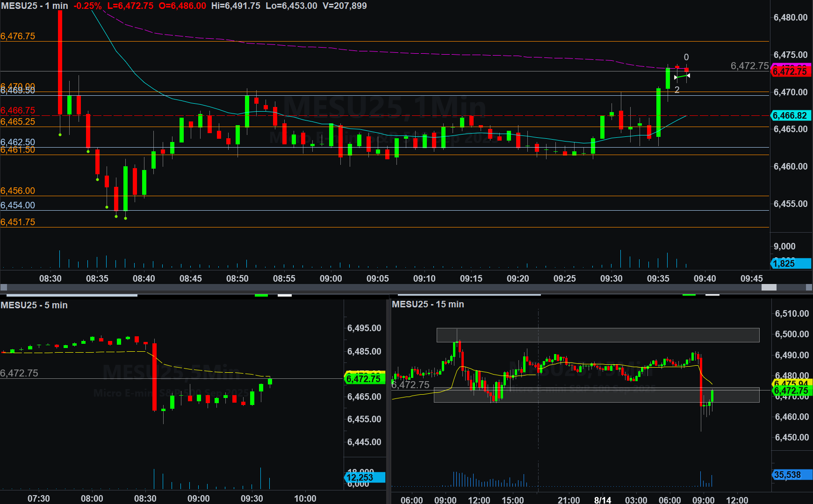This screenshot has width=813, height=504.
Task: Click the orange 6,451.75 price level label
Action: 18,222
